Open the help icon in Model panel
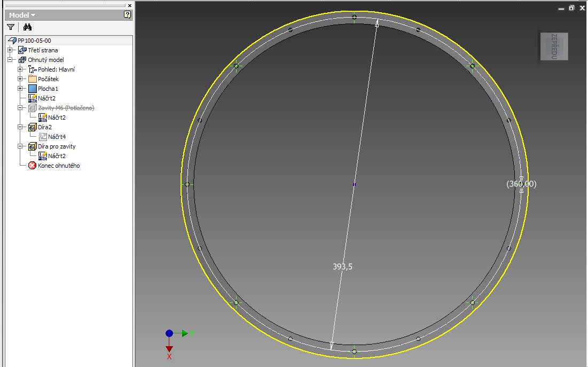The width and height of the screenshot is (588, 367). [127, 15]
